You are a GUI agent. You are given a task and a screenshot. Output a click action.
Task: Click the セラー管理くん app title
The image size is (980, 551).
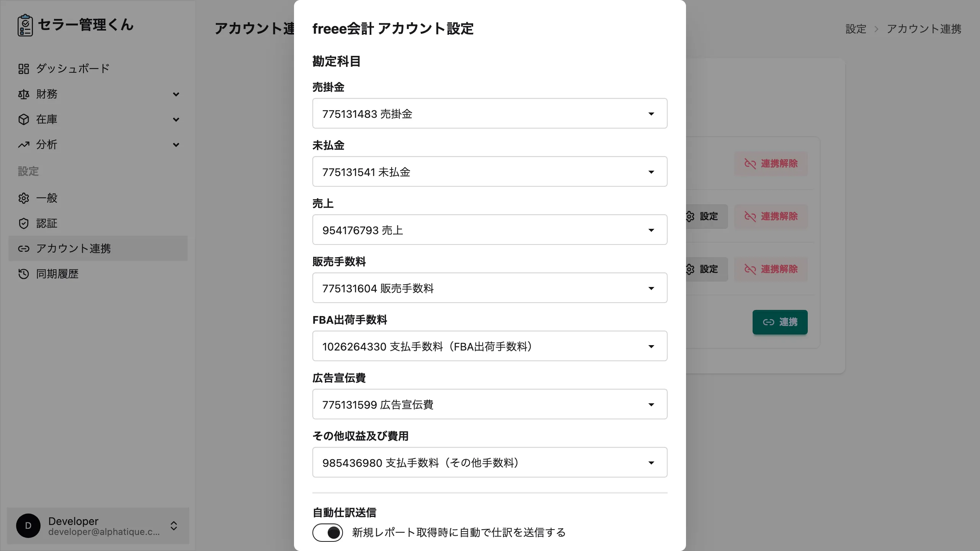[x=86, y=25]
